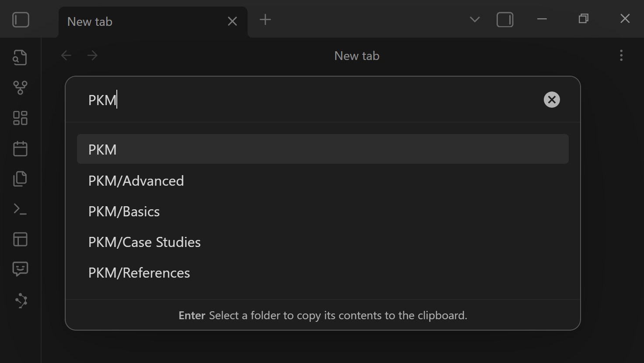Open the workspace layouts ribbon icon
644x363 pixels.
tap(20, 239)
